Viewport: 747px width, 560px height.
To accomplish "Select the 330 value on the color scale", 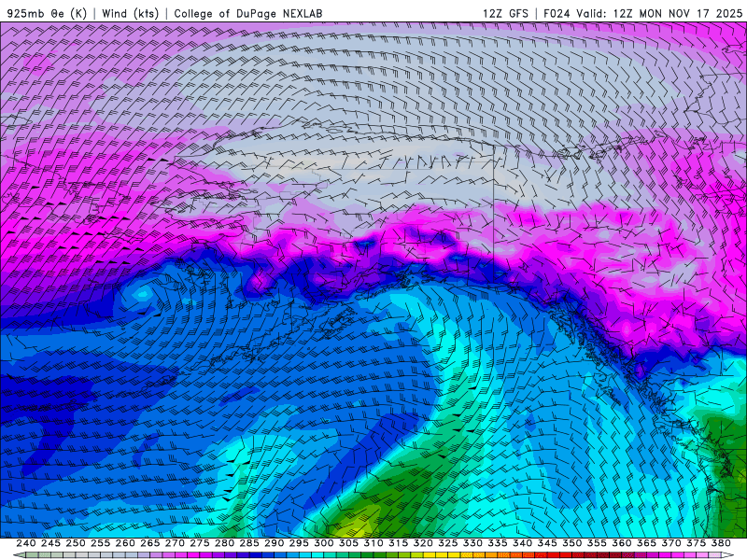I will (x=472, y=543).
